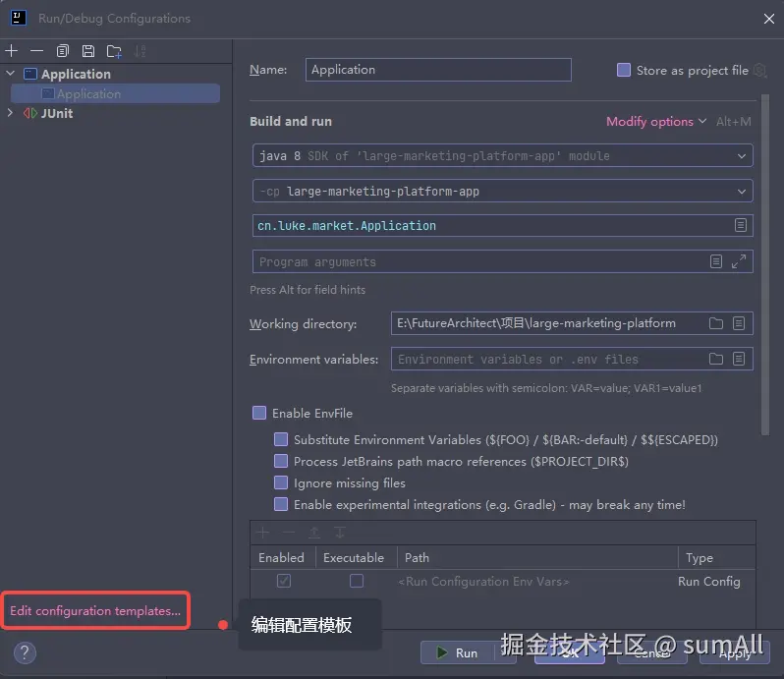Check Enable experimental integrations option
784x679 pixels.
[281, 504]
